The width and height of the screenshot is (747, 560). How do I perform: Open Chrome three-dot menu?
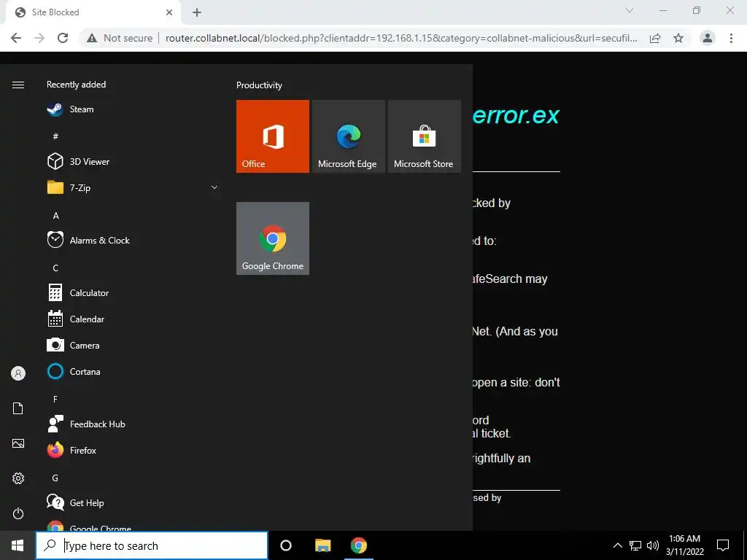click(731, 38)
